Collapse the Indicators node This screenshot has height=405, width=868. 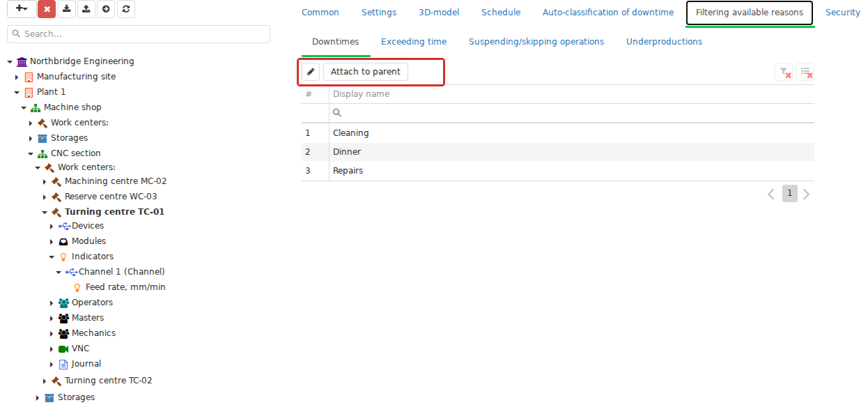[x=52, y=257]
